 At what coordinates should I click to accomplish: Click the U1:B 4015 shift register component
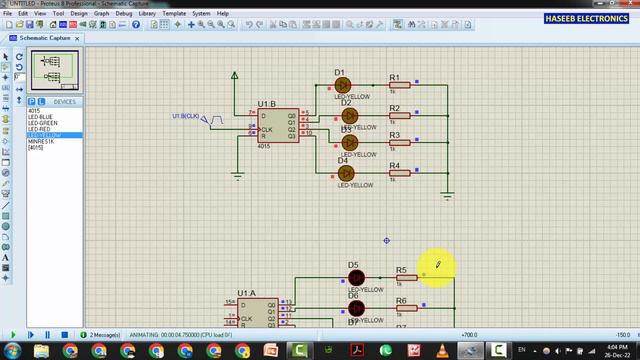point(278,125)
